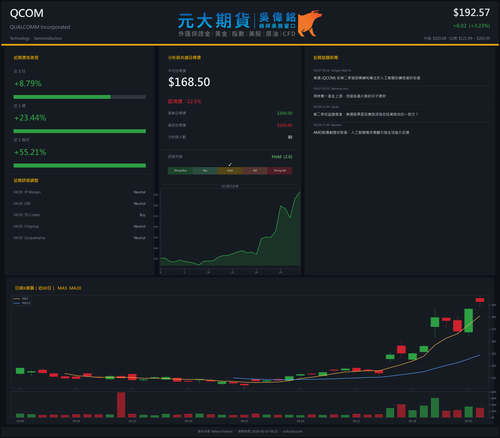Click the +8.79% performance value
This screenshot has width=500, height=438.
(x=28, y=83)
